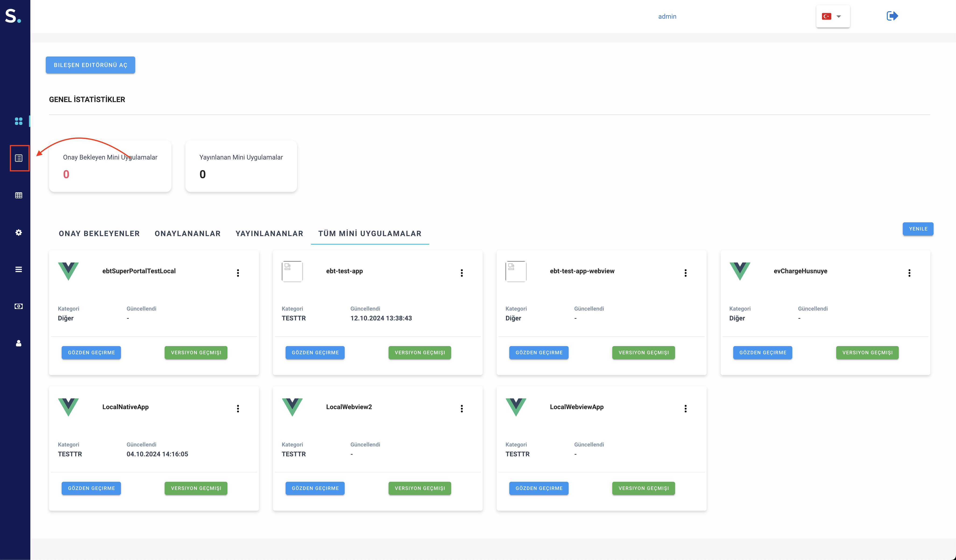Click the hamburger lines sidebar icon
The width and height of the screenshot is (956, 560).
coord(18,269)
